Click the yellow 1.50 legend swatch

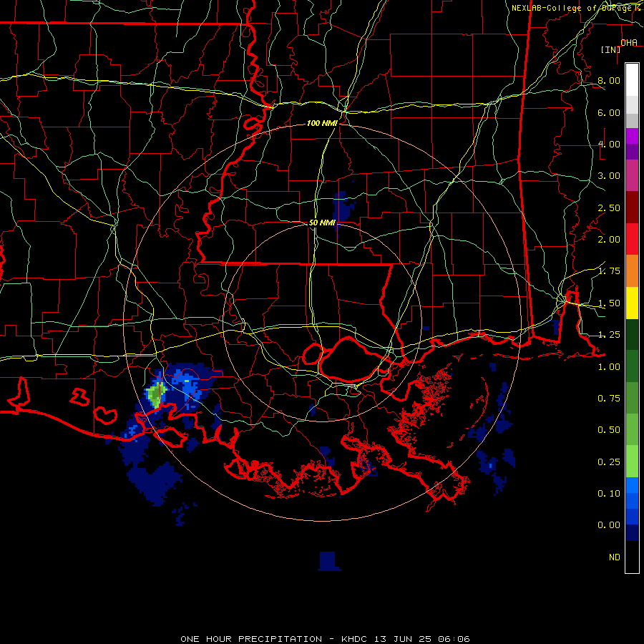632,303
